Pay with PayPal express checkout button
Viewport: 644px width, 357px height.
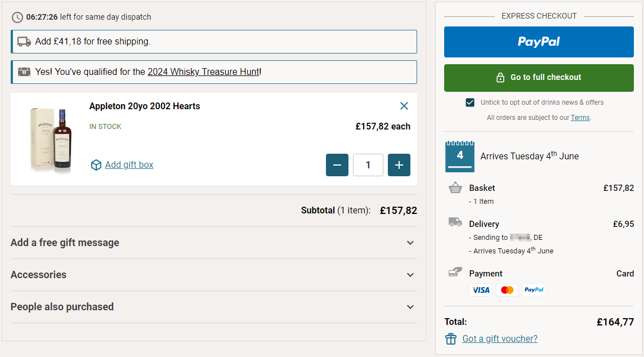[539, 42]
